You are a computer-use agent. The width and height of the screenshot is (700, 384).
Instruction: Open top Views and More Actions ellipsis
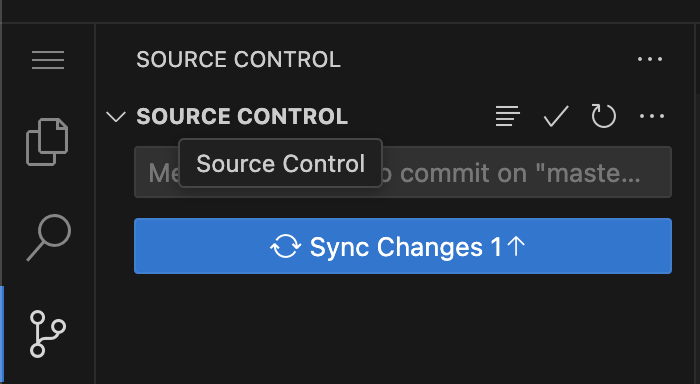tap(650, 59)
